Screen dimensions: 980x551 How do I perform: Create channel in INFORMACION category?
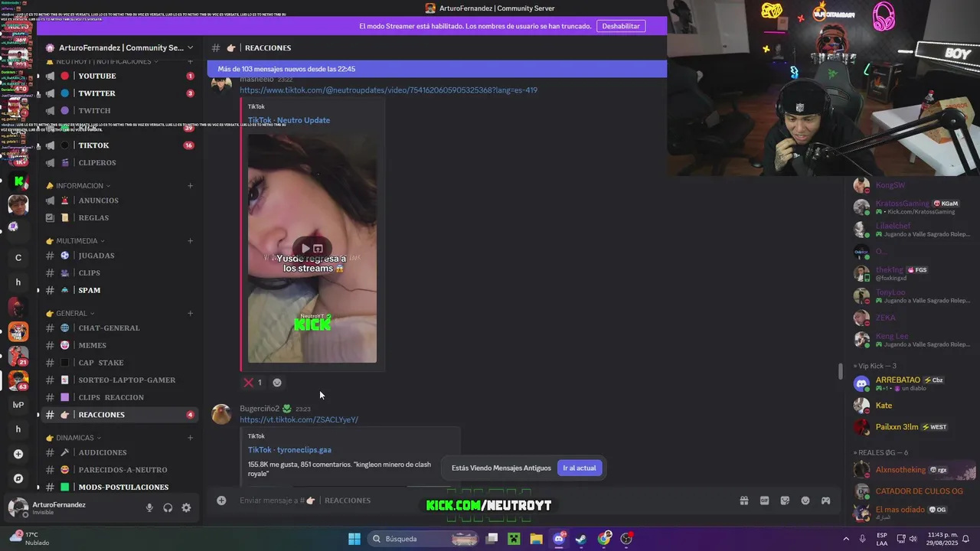(190, 185)
